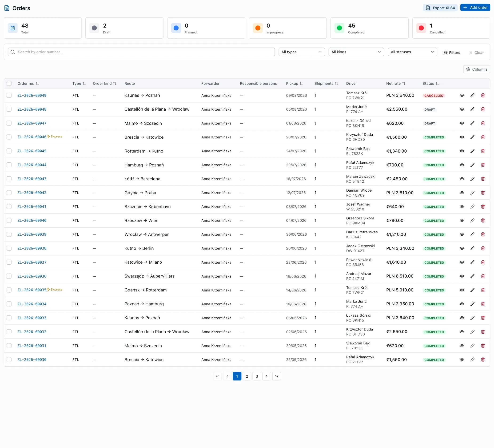Edit order ZL-2026-00036 pencil icon
The height and width of the screenshot is (448, 494).
tap(472, 276)
